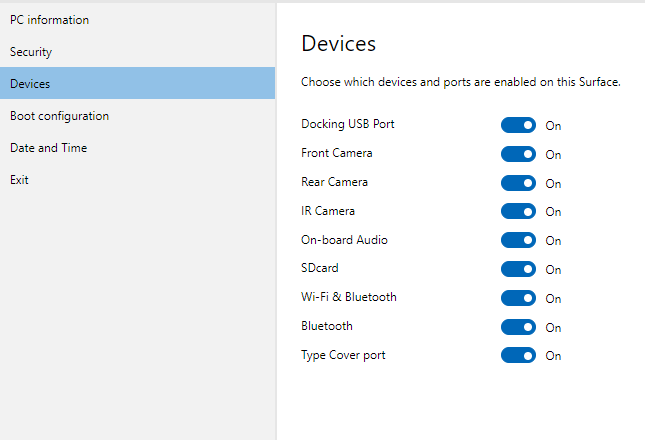645x440 pixels.
Task: Disable the IR Camera switch
Action: coord(518,211)
